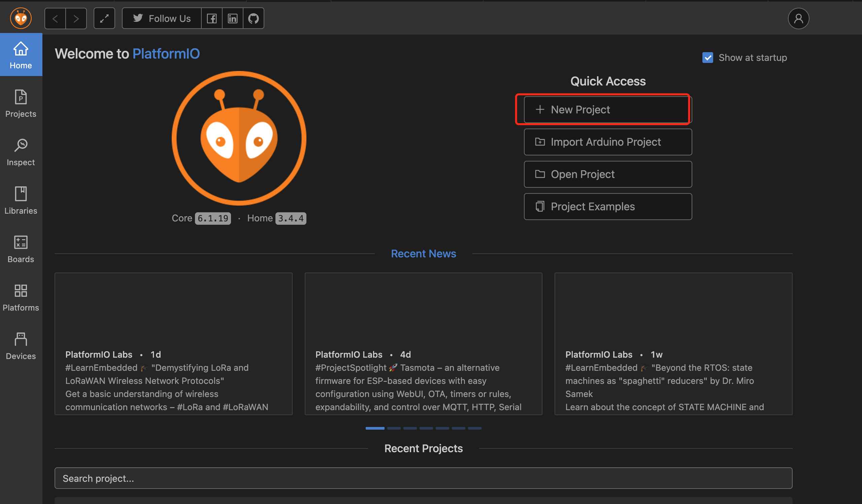Toggle the expand fullscreen arrows icon
Screen dimensions: 862x504
[104, 19]
